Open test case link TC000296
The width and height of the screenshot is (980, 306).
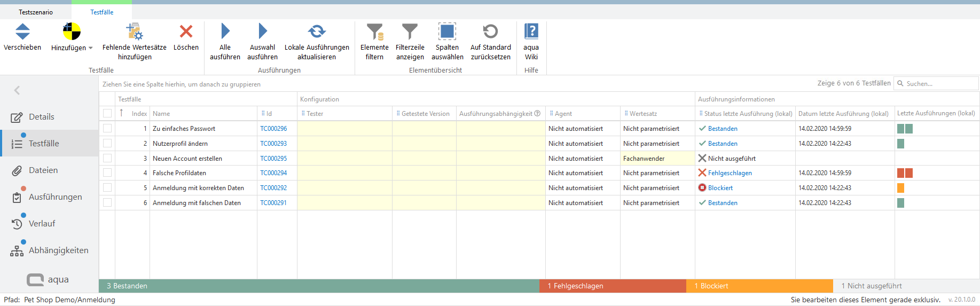273,129
